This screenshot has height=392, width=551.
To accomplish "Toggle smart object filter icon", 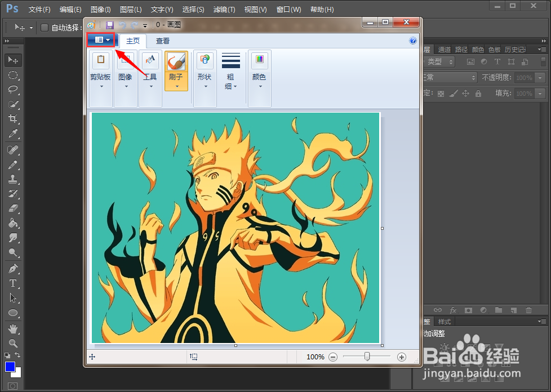I will click(x=525, y=62).
